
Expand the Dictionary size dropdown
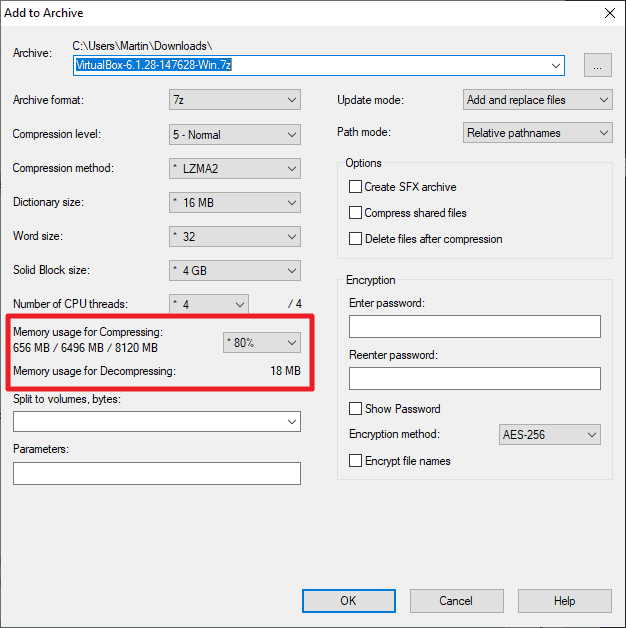tap(235, 202)
